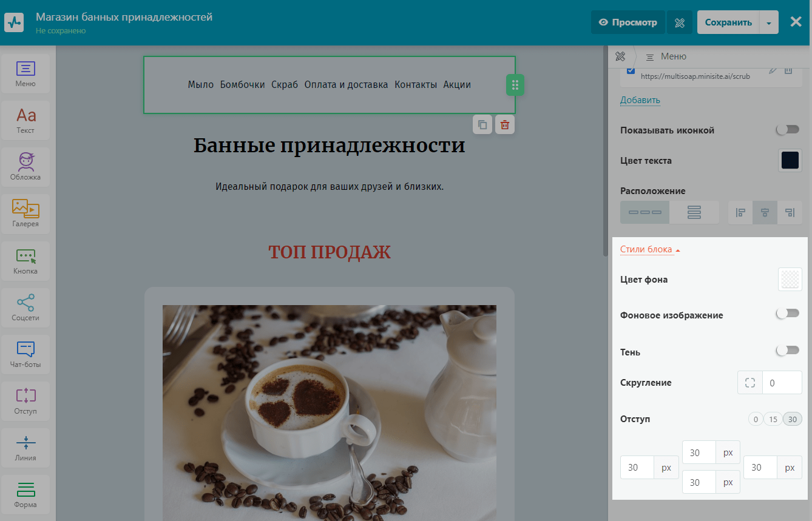
Task: Grab the green drag handle of the menu block
Action: [x=515, y=85]
